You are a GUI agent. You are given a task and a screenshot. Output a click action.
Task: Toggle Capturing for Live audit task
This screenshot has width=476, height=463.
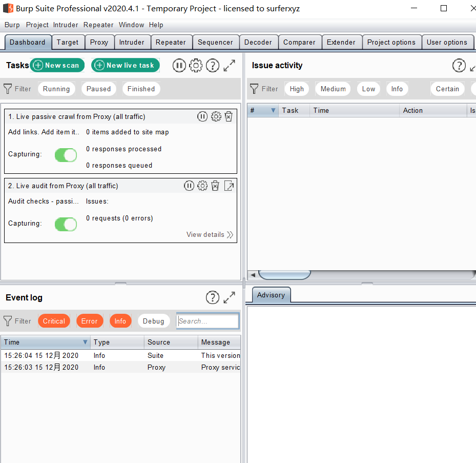(66, 225)
